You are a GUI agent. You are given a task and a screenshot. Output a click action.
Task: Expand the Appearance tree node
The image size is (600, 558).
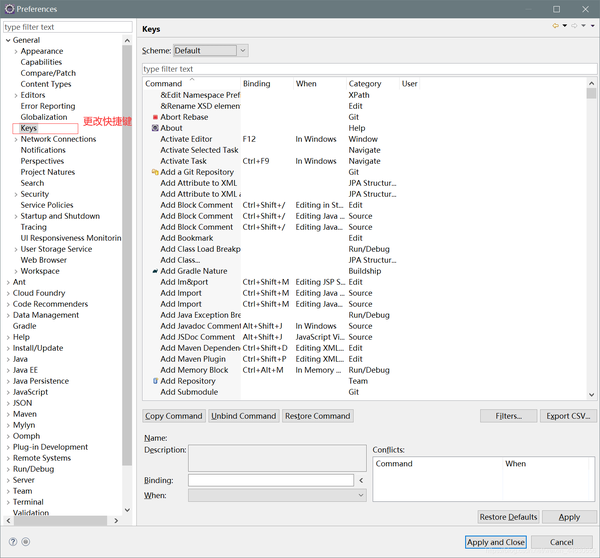[x=16, y=51]
